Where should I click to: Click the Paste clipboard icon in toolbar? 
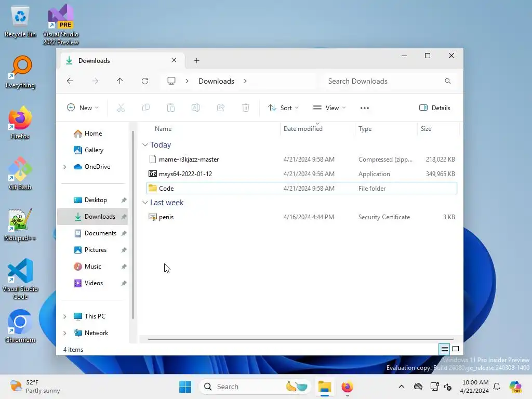(x=170, y=108)
